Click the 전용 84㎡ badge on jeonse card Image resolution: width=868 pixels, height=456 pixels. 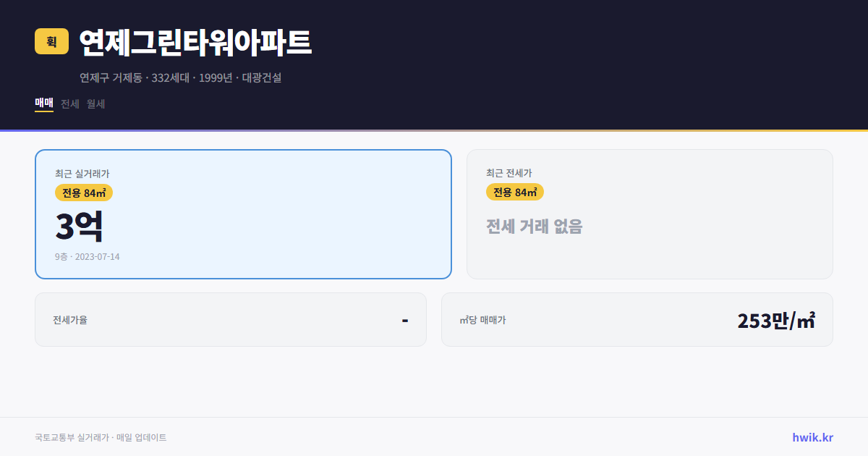[514, 192]
